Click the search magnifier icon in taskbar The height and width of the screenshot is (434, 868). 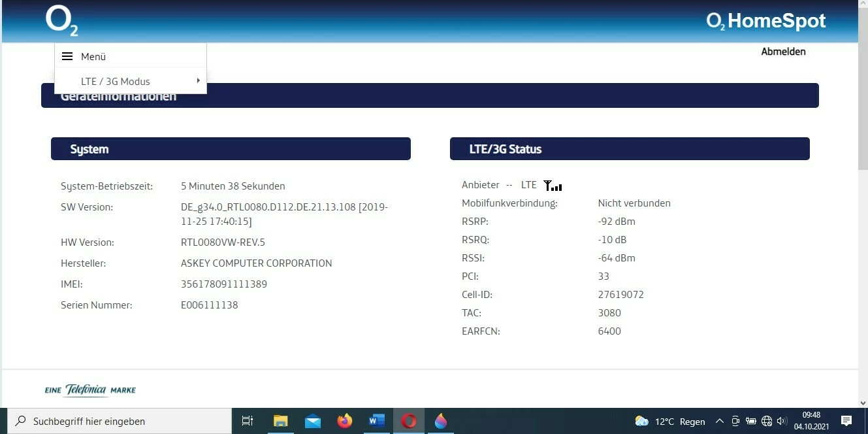pos(21,421)
